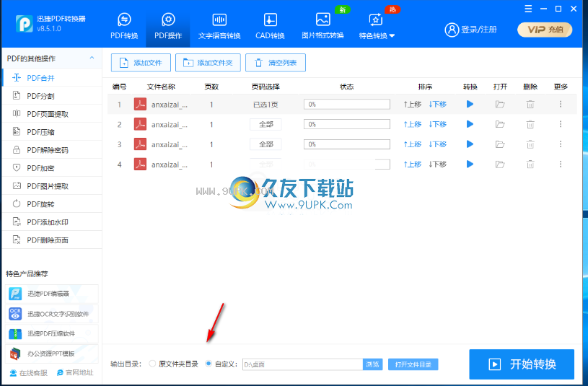Select PDF删除页面 in sidebar
Viewport: 588px width, 386px height.
coord(52,240)
